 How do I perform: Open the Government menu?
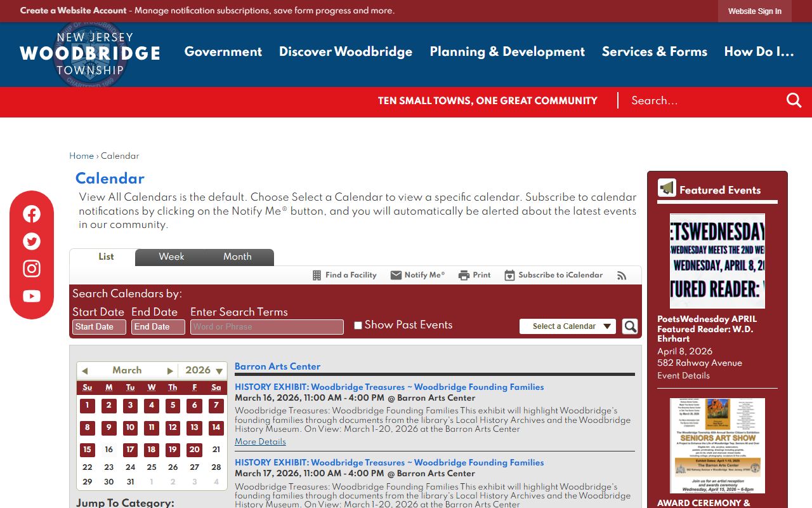pos(223,51)
